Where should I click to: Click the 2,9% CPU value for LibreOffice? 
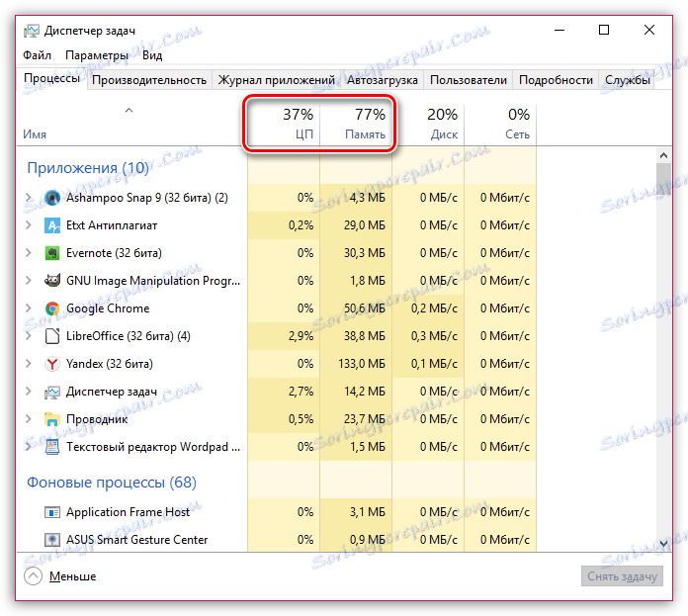tap(301, 336)
